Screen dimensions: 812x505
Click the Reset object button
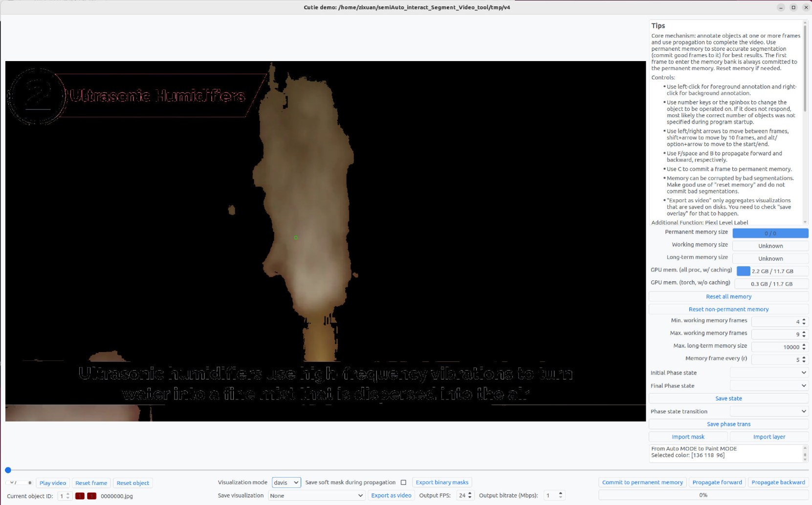(x=132, y=483)
